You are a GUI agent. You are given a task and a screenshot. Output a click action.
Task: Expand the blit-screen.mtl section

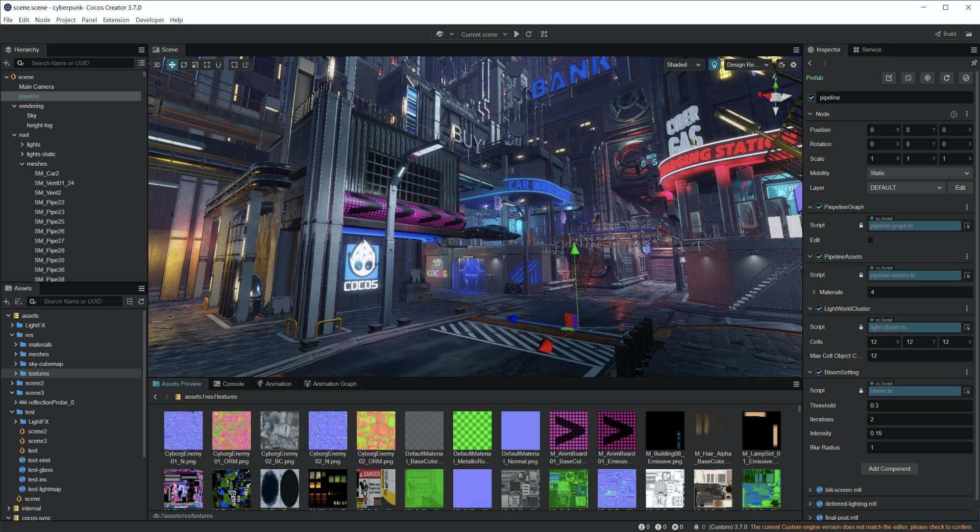(x=810, y=489)
